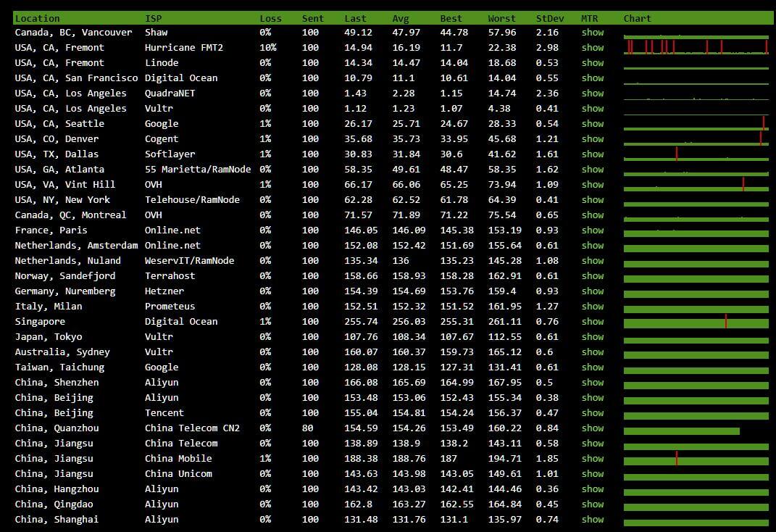Select the Norway, Sandefjord location cell
This screenshot has width=776, height=532.
tap(64, 276)
